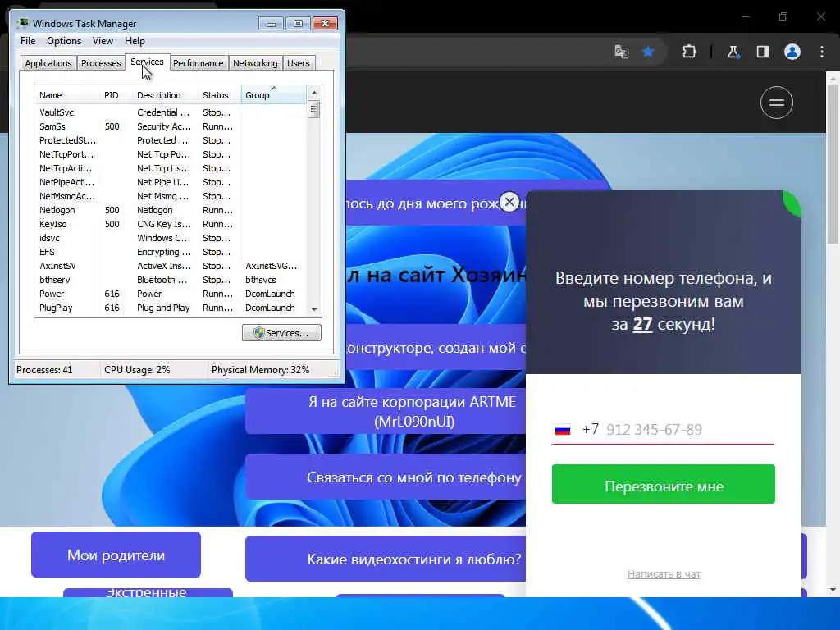Click the Task Manager title bar icon
The image size is (840, 630).
(23, 23)
